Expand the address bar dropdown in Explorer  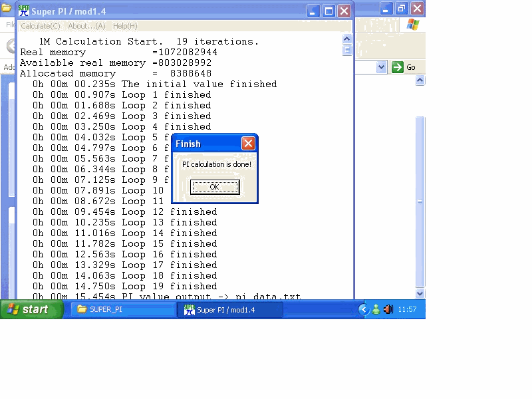click(381, 67)
